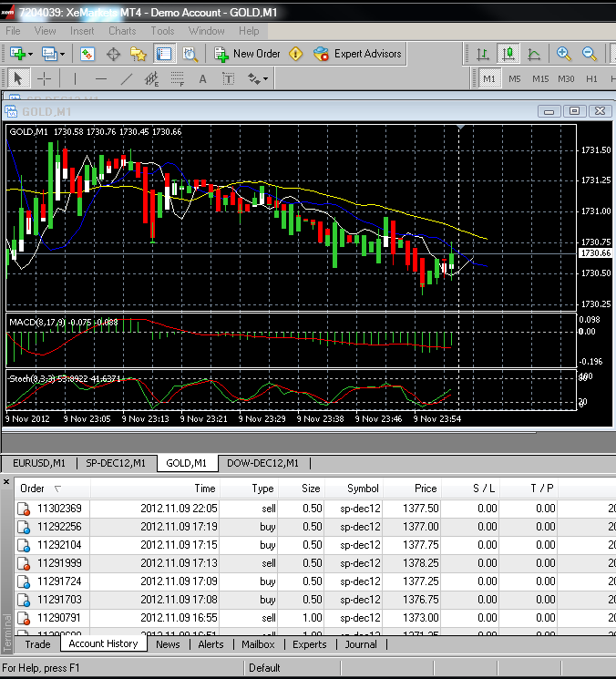Select the Fibonacci retracement tool

(x=177, y=78)
